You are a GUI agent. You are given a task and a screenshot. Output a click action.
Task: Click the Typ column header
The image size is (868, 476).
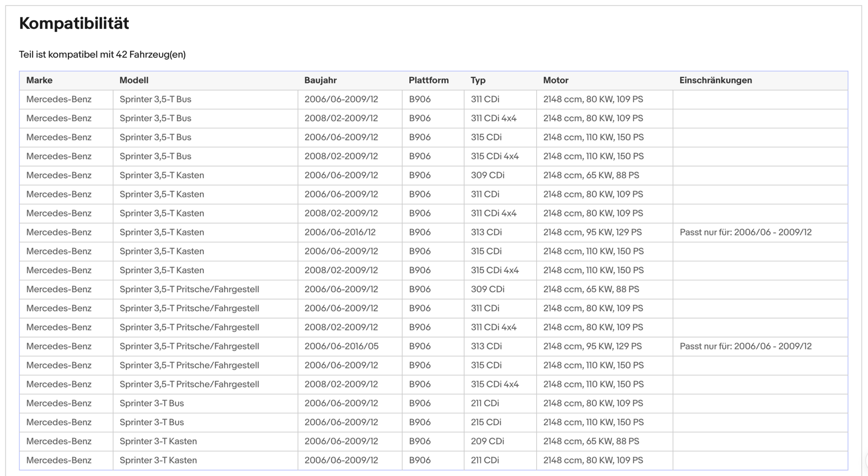point(478,80)
